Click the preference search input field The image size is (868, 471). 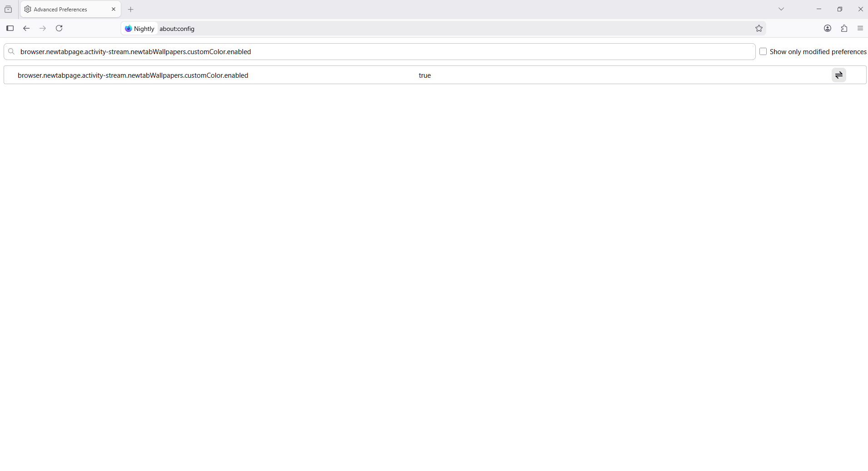pyautogui.click(x=379, y=51)
